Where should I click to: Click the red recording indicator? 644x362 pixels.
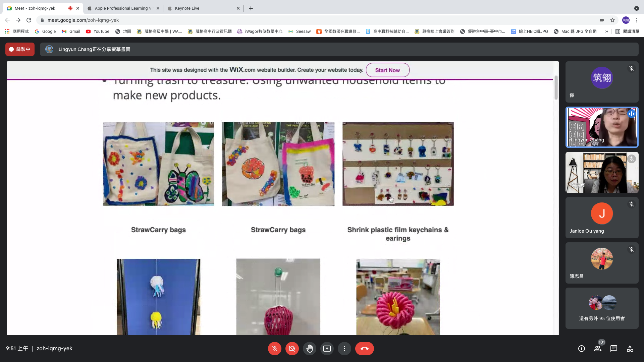(20, 49)
